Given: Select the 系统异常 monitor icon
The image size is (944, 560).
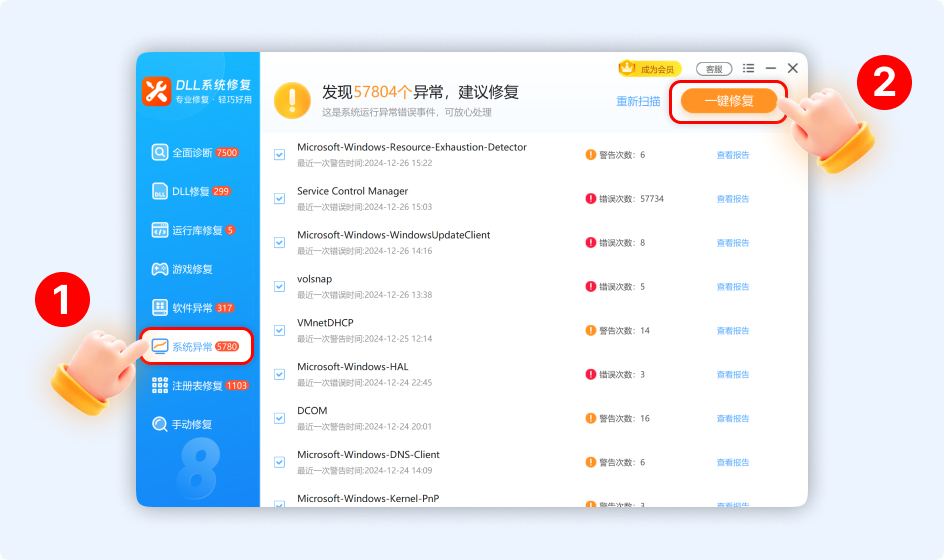Looking at the screenshot, I should coord(160,346).
